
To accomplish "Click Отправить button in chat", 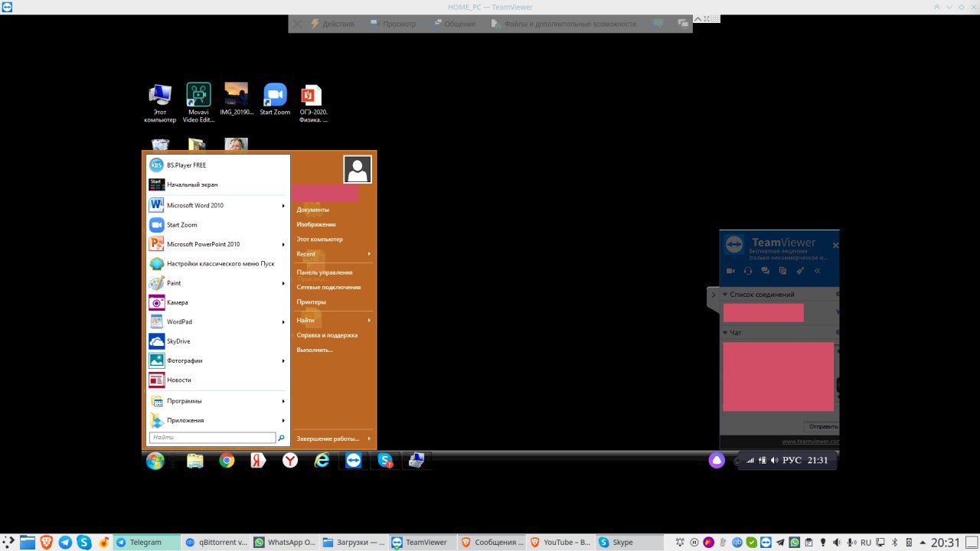I will [x=822, y=426].
